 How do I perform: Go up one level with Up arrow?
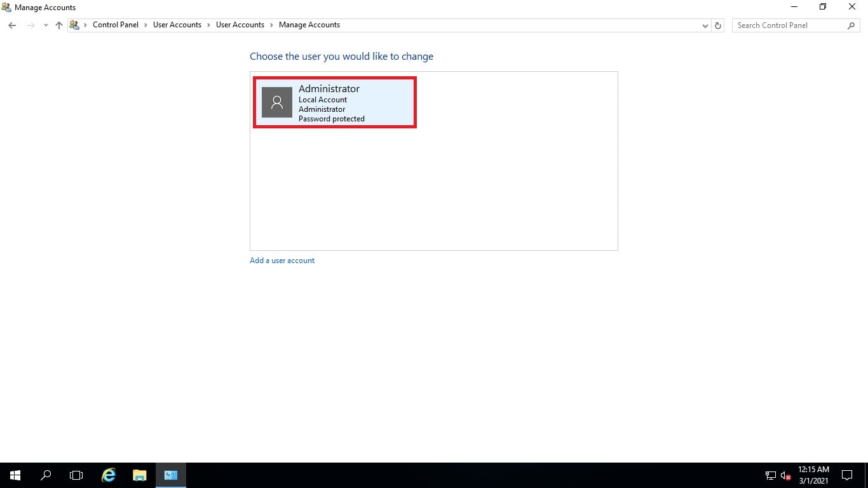(59, 25)
